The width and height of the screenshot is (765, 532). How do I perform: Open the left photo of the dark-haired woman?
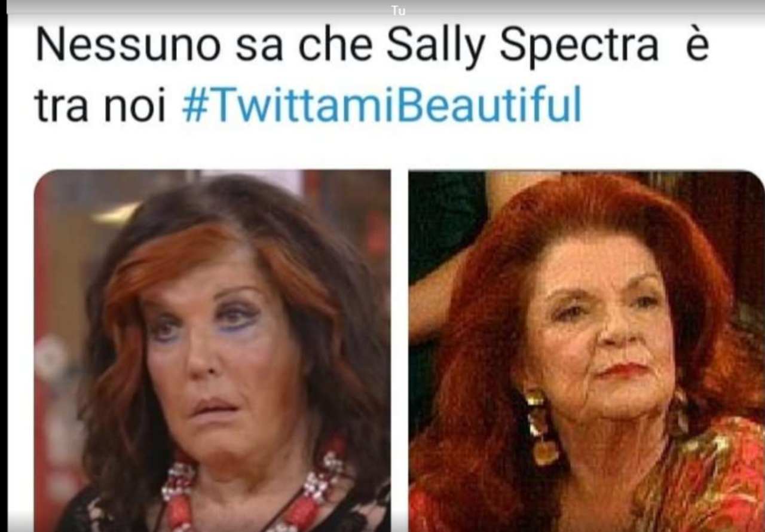coord(212,350)
